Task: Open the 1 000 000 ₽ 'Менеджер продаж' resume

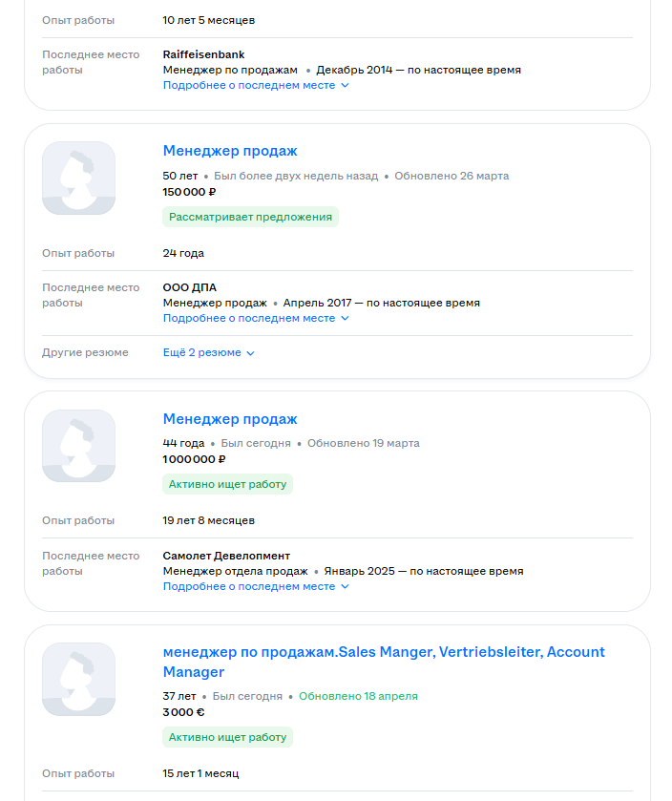Action: coord(230,419)
